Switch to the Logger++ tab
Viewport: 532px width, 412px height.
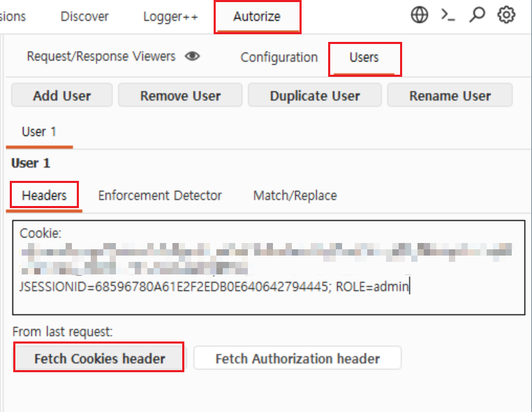170,17
